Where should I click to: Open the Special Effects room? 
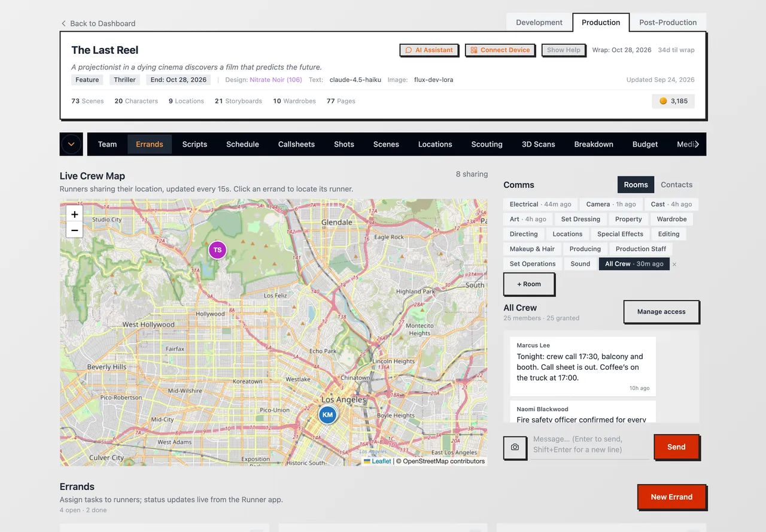[x=620, y=234]
